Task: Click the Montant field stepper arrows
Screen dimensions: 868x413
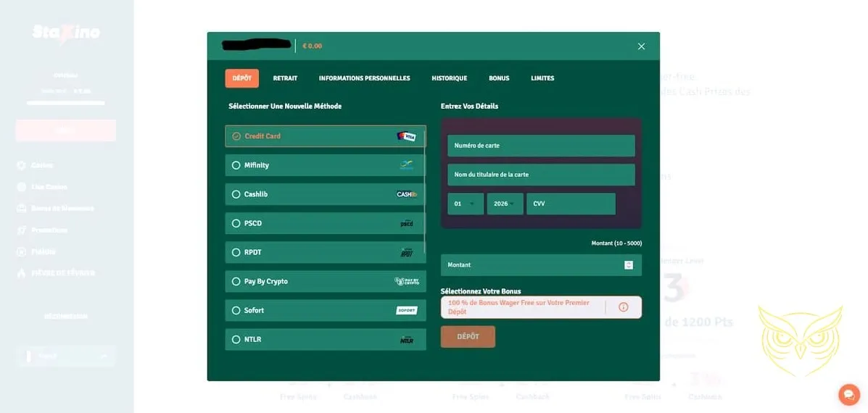Action: 628,265
